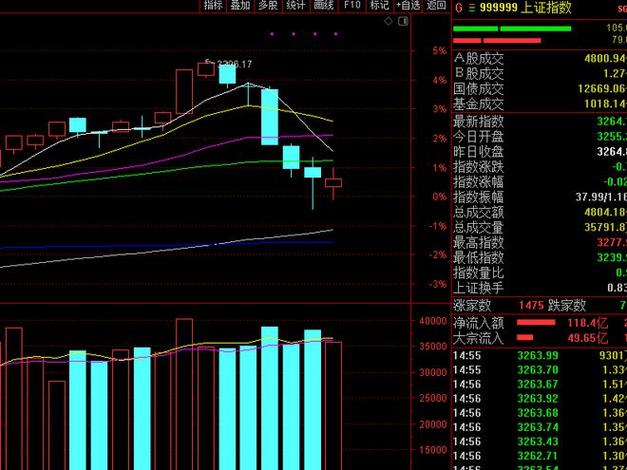Open the 指标 indicator menu
627x470 pixels.
coord(213,5)
